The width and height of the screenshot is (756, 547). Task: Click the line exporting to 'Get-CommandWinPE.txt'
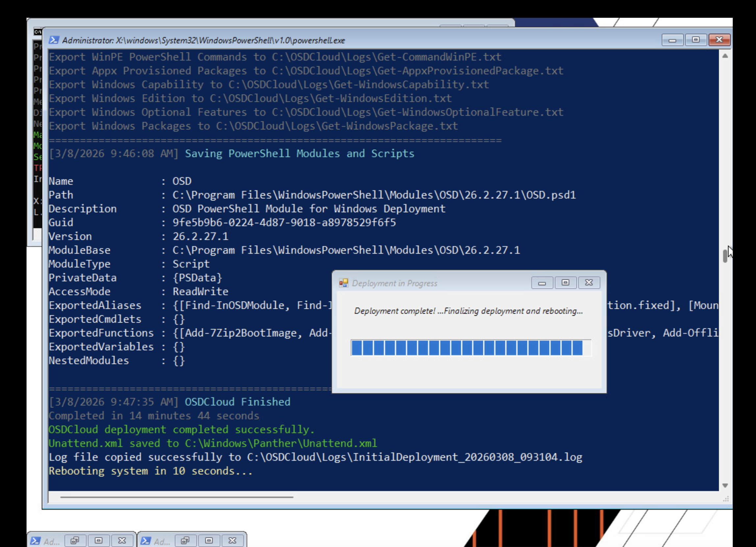[275, 57]
